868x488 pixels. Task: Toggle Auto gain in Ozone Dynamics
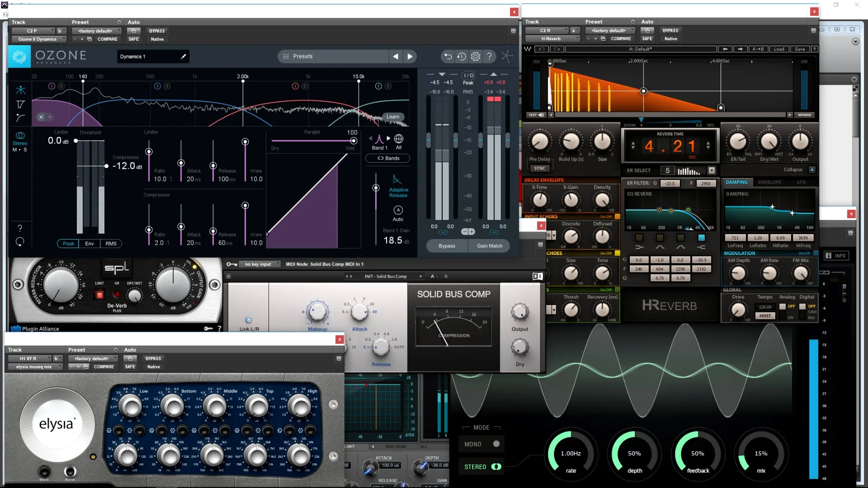398,210
